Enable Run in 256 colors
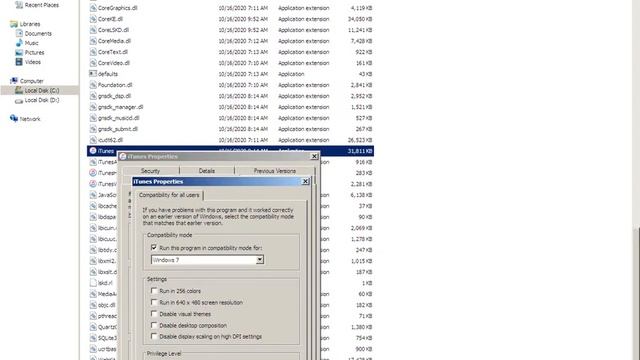This screenshot has width=640, height=360. point(154,291)
